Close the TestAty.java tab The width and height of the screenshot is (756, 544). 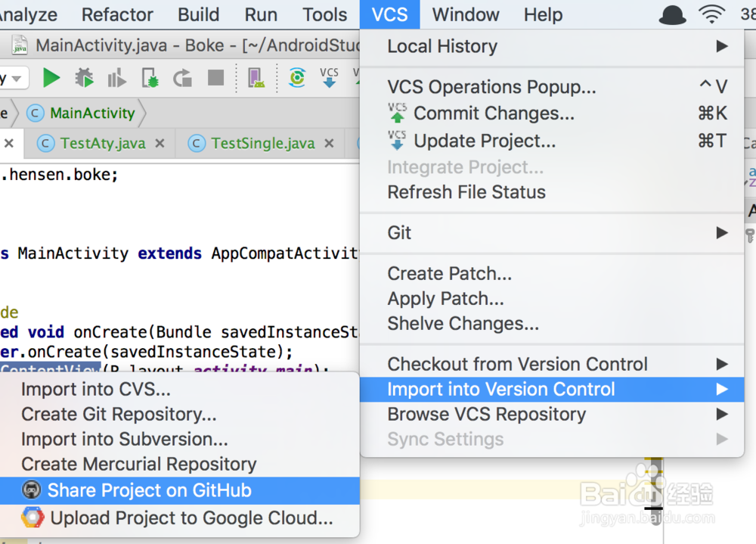tap(160, 143)
